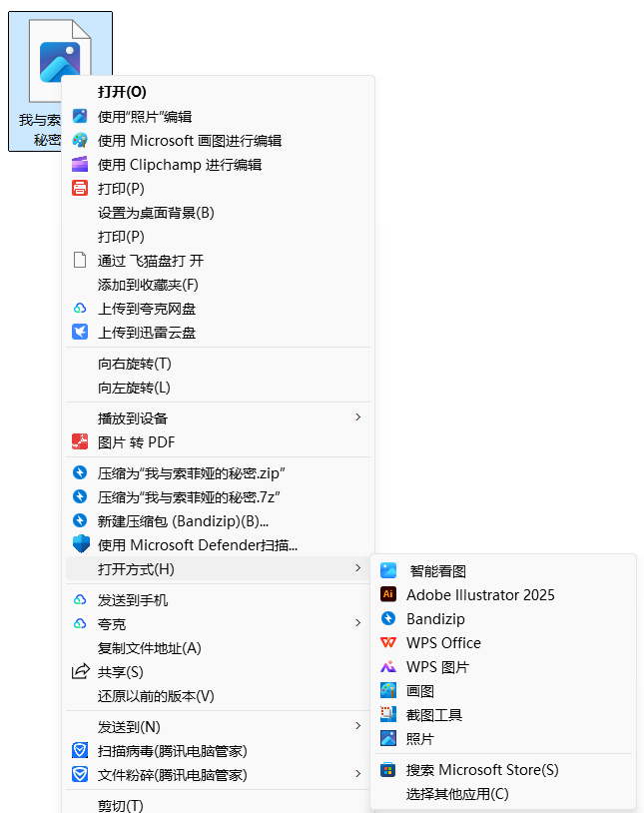This screenshot has height=813, width=644.
Task: Click the Adobe Illustrator Ai icon
Action: 388,594
